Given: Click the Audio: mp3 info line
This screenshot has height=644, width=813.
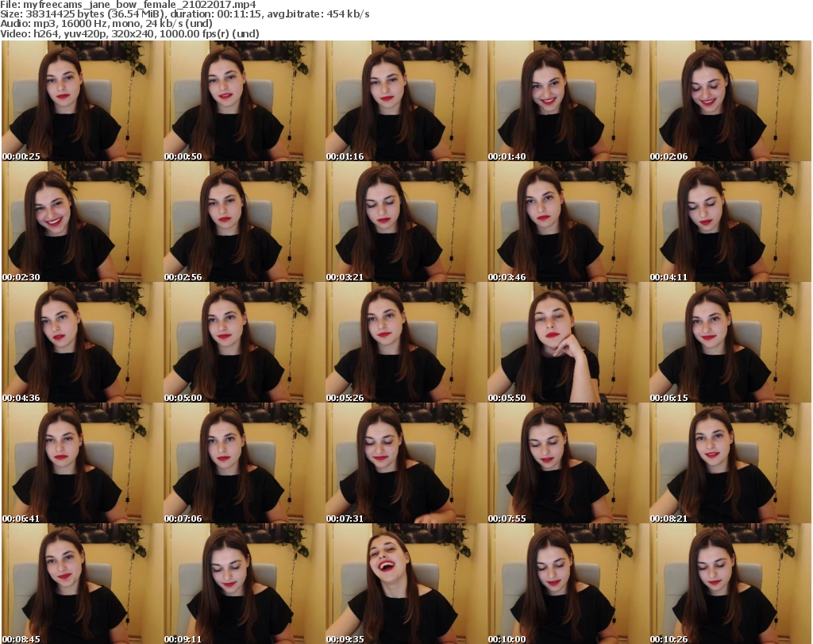Looking at the screenshot, I should (106, 24).
